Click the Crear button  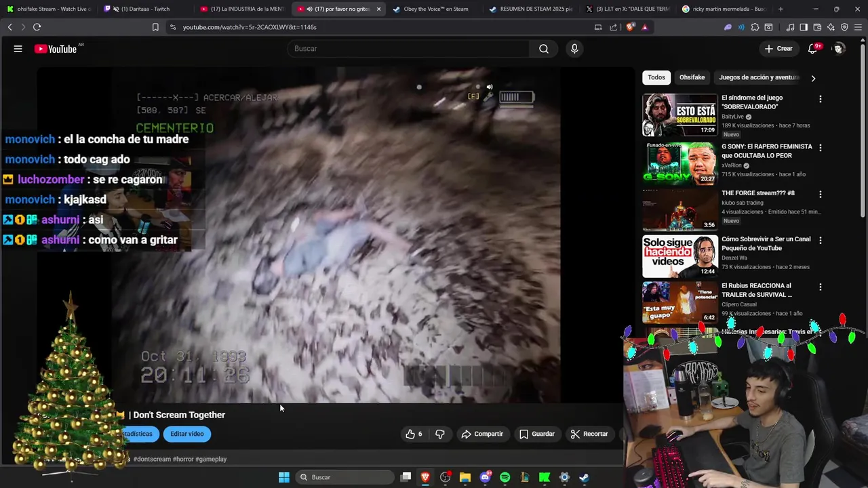pos(778,49)
